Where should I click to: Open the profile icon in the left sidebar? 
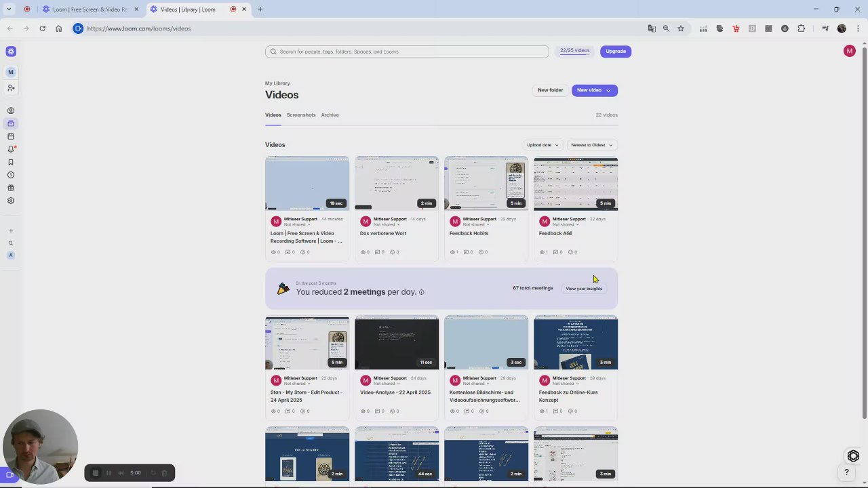(11, 110)
